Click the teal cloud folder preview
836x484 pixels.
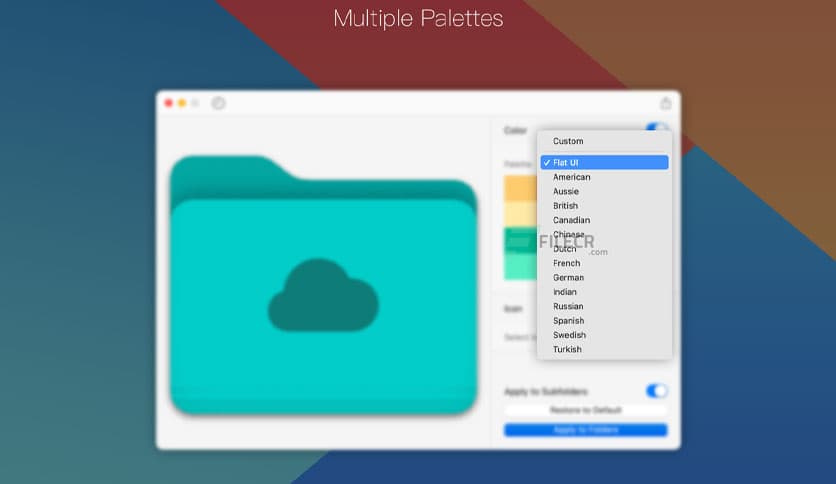[x=323, y=285]
